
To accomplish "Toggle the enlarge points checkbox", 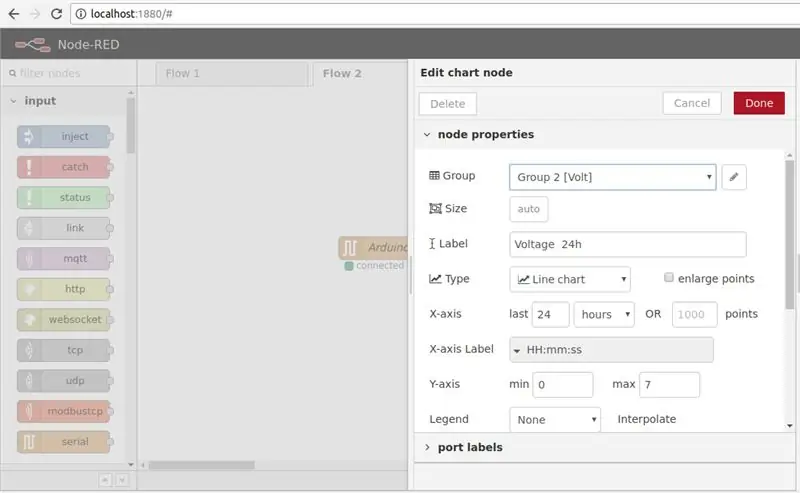I will point(668,278).
